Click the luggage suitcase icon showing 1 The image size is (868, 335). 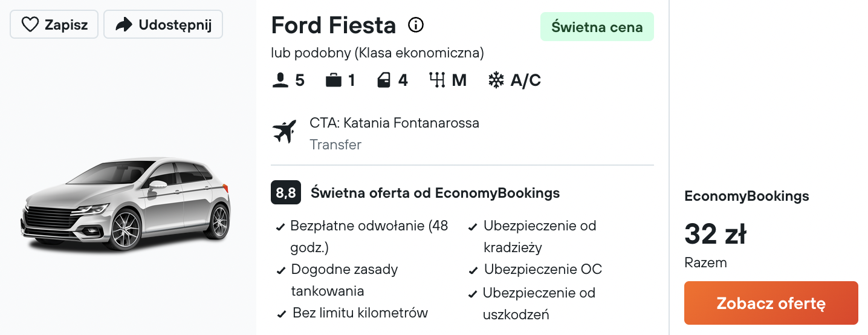334,80
